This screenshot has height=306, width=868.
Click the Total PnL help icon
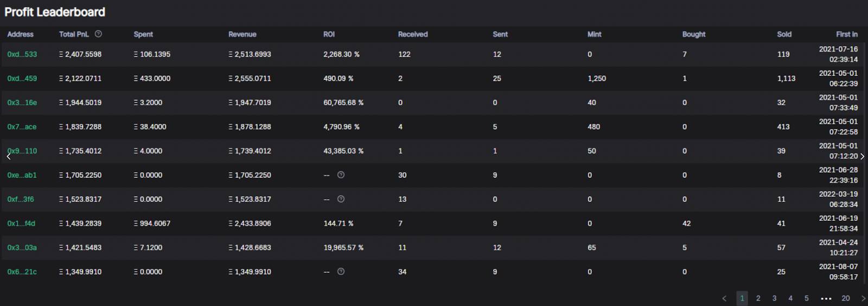[x=98, y=34]
